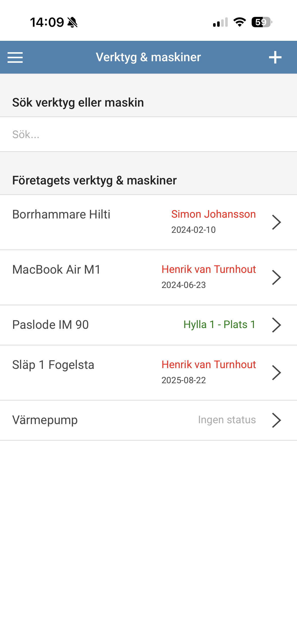Tap the clock showing 14:09

coord(47,22)
